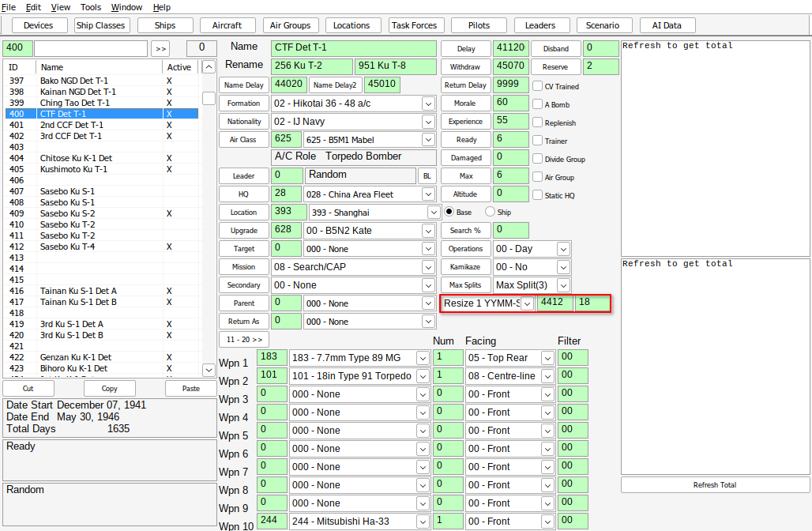Open the File menu
Image resolution: width=812 pixels, height=531 pixels.
click(8, 7)
